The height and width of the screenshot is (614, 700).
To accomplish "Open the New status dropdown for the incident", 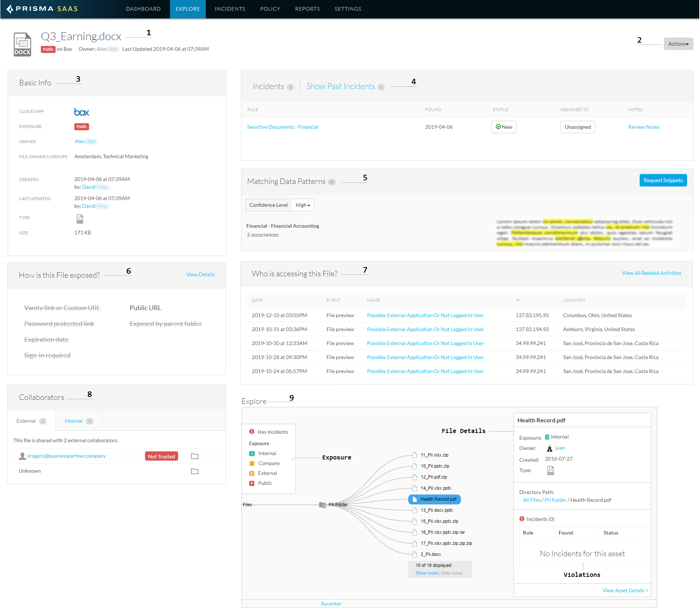I will point(503,127).
